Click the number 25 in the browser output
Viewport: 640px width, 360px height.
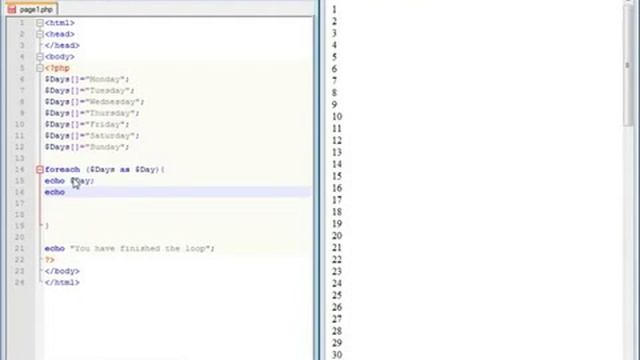coord(337,295)
